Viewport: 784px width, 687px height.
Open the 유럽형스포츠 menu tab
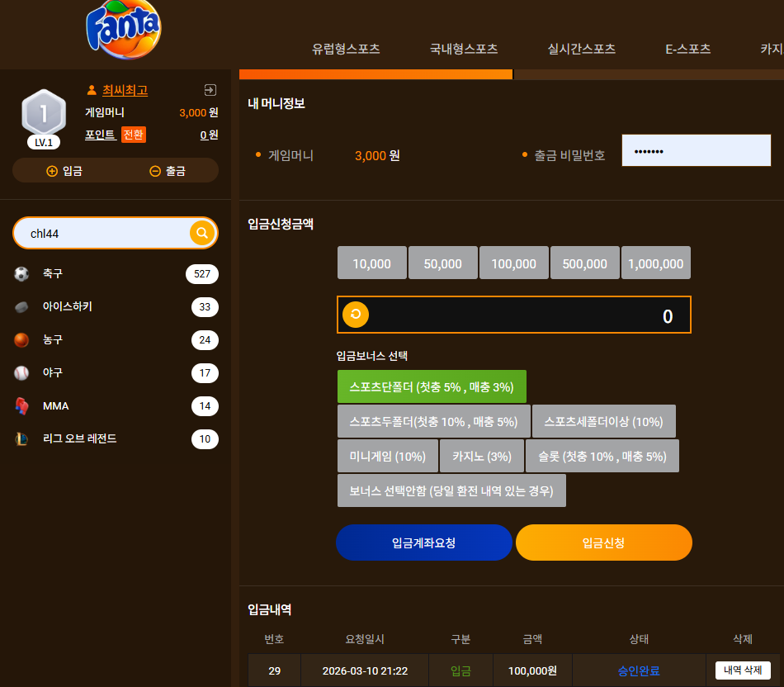click(346, 49)
